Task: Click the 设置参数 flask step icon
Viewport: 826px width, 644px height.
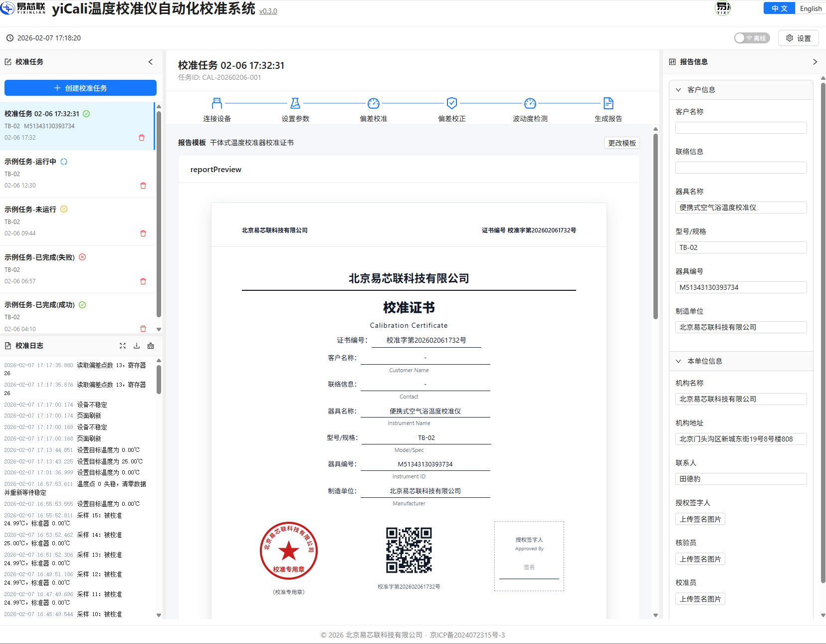Action: coord(295,103)
